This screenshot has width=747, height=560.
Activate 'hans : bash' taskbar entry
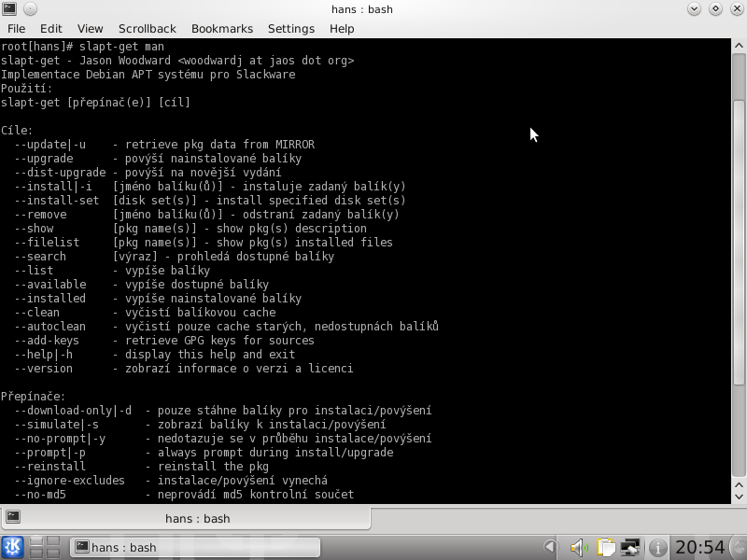(x=195, y=547)
